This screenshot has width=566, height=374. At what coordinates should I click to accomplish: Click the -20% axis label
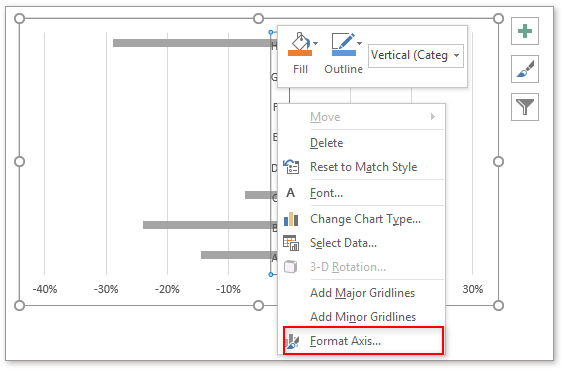[167, 289]
